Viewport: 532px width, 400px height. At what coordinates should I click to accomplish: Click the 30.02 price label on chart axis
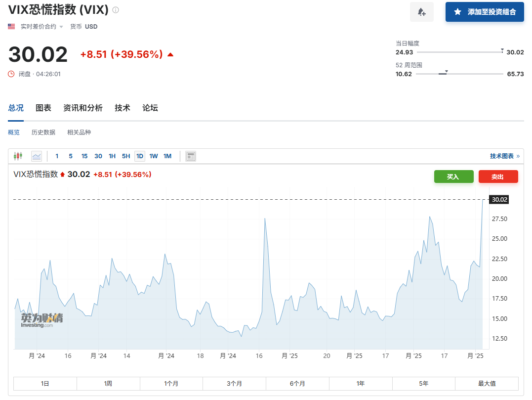[x=499, y=200]
